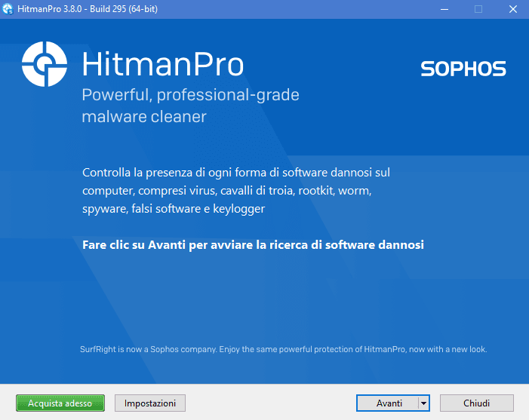Screen dimensions: 529x420
Task: Click the SurfRight Sophos company footer notice
Action: coord(283,349)
